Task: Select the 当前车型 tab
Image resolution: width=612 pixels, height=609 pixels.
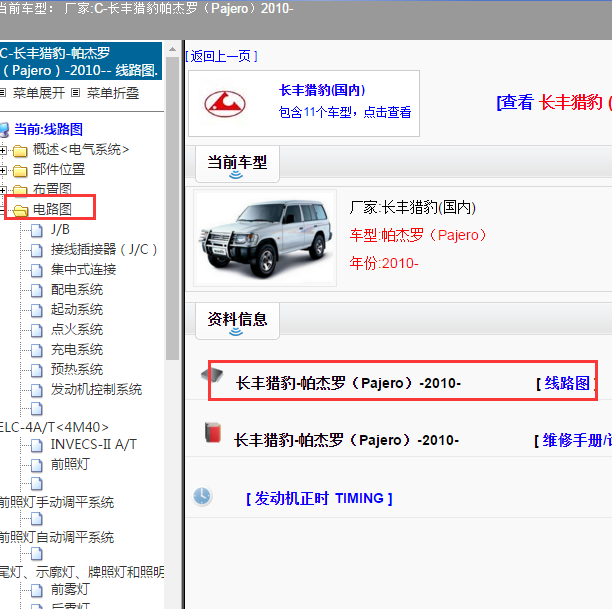Action: (237, 164)
